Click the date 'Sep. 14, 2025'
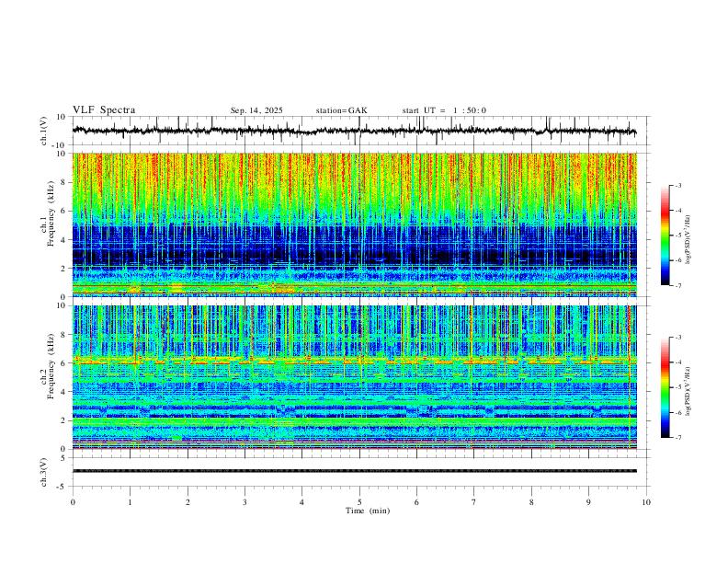728x563 pixels. [256, 110]
